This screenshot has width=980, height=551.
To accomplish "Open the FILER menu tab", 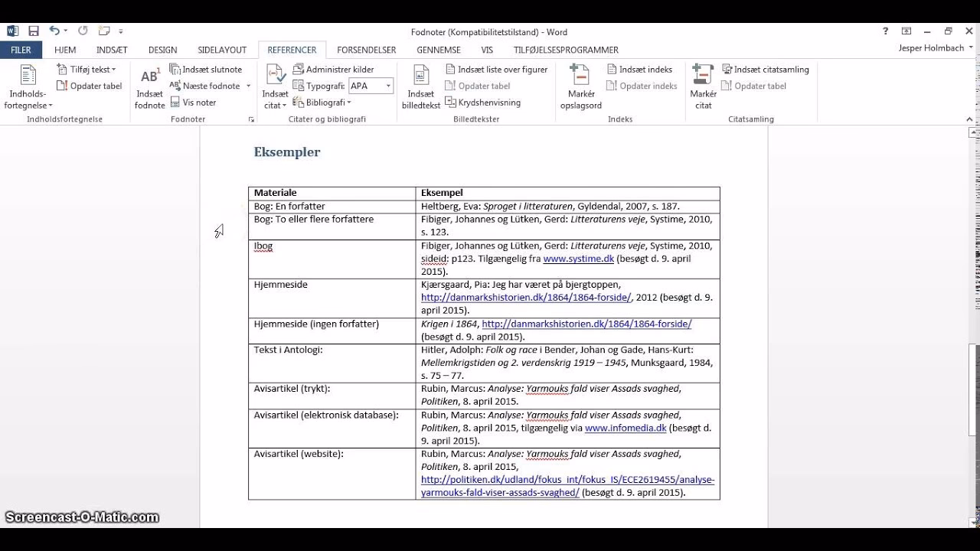I will (x=21, y=50).
